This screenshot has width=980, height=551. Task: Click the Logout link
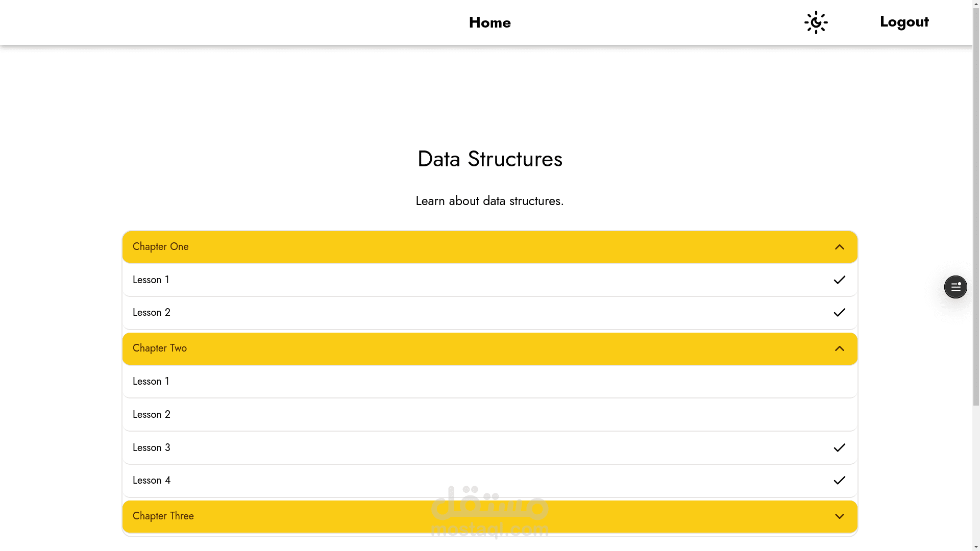tap(904, 21)
